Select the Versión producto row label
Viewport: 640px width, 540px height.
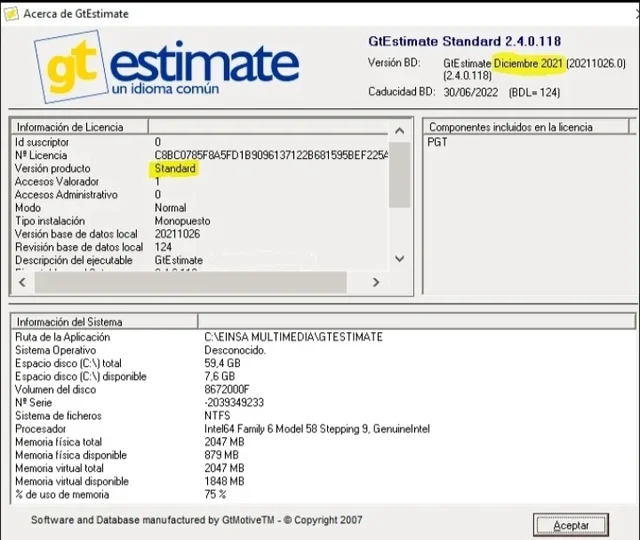pyautogui.click(x=53, y=168)
